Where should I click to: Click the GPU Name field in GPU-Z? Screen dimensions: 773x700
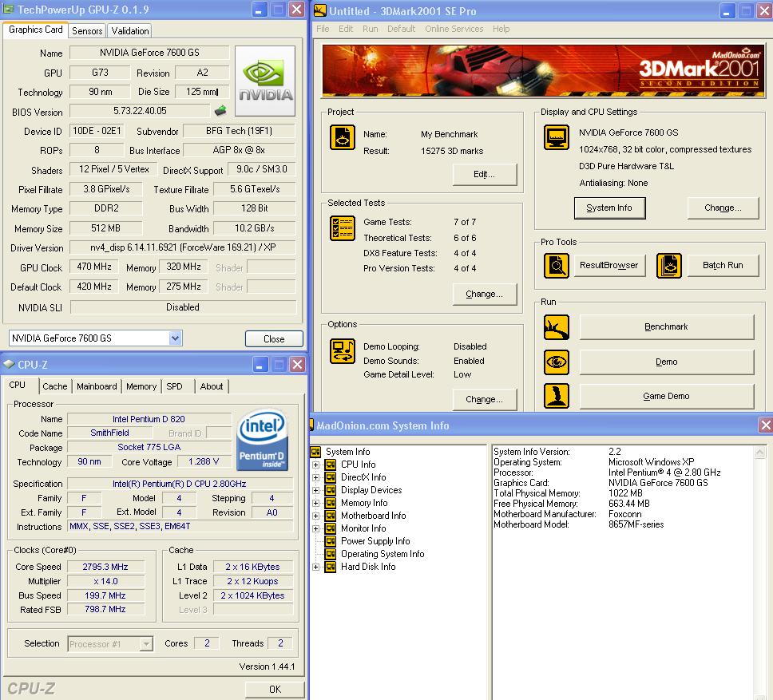(x=149, y=53)
